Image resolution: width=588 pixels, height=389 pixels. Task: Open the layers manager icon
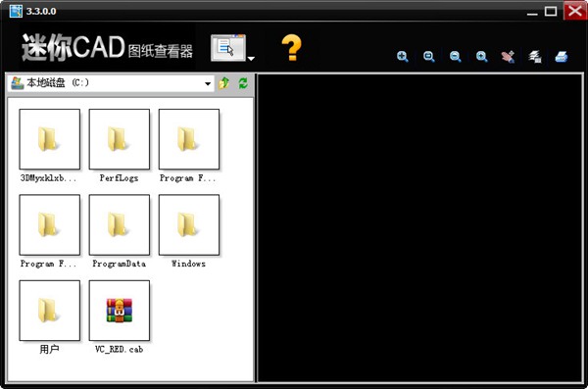[x=535, y=57]
